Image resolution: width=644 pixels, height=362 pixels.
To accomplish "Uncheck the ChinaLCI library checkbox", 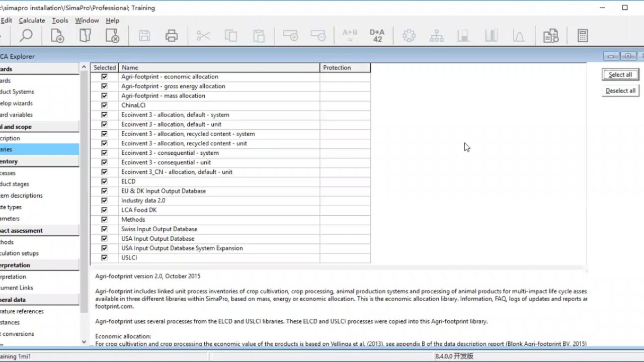I will pyautogui.click(x=104, y=106).
